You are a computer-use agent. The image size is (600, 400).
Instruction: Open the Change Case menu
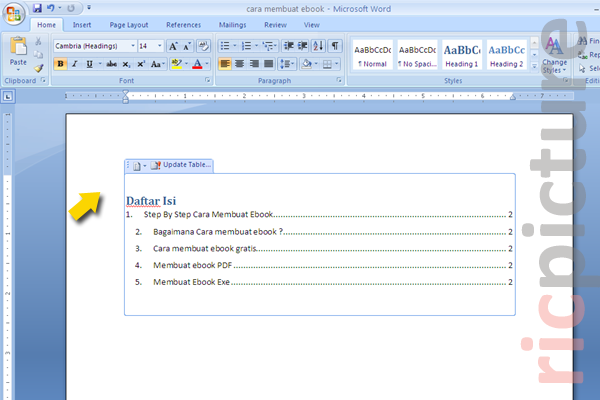point(157,64)
